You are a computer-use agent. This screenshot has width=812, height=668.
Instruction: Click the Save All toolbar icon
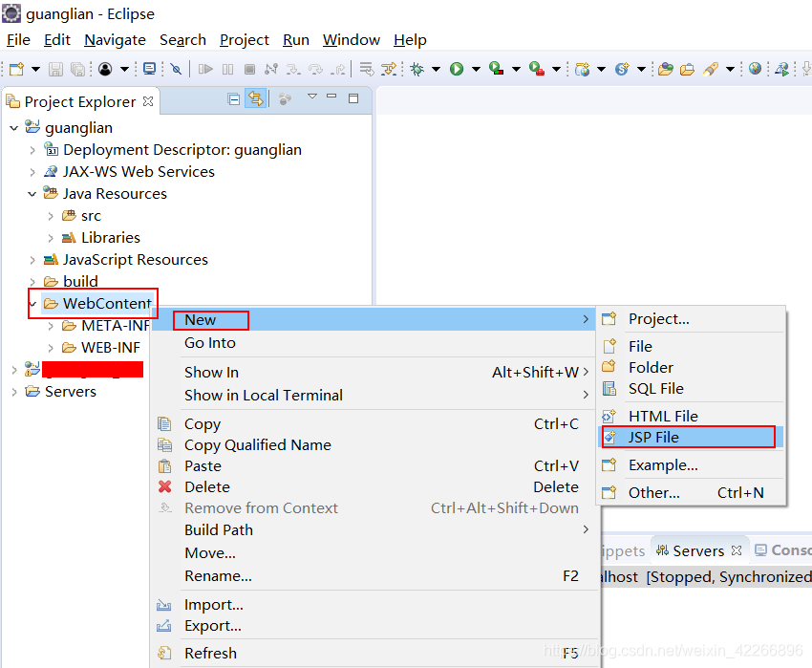(x=77, y=69)
